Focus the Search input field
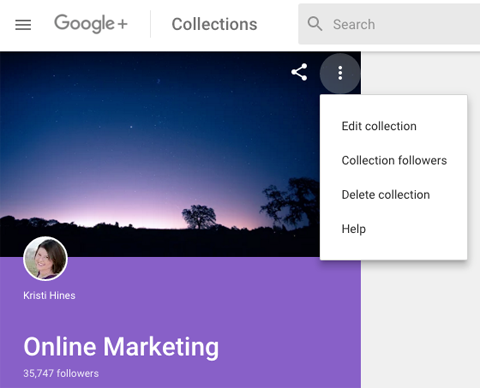 click(x=389, y=24)
